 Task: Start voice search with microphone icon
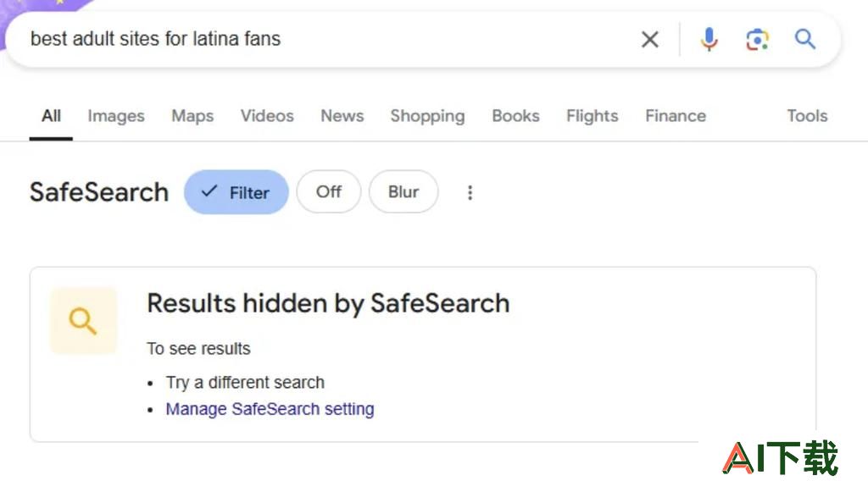click(x=709, y=39)
